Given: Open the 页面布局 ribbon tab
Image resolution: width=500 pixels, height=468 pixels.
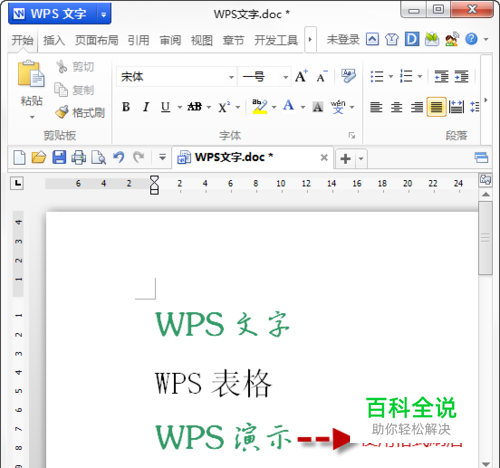Looking at the screenshot, I should pyautogui.click(x=97, y=40).
